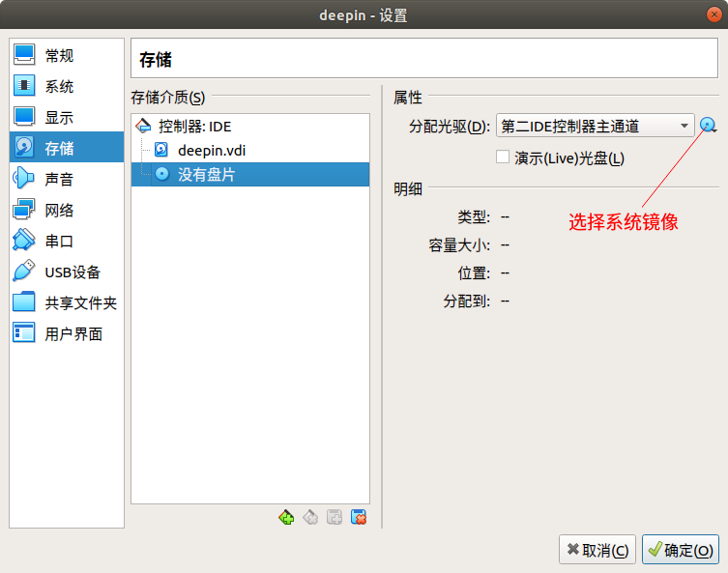Click the add storage attachment icon
728x573 pixels.
(x=335, y=517)
